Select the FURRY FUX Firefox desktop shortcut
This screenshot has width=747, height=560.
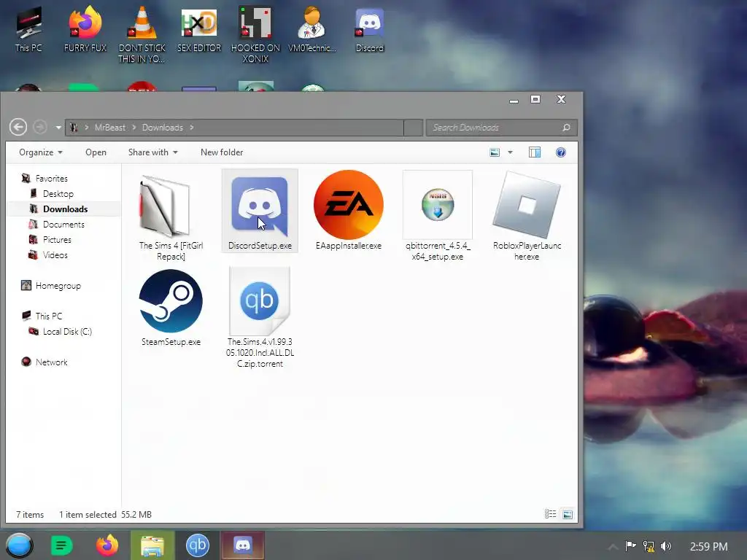(85, 29)
